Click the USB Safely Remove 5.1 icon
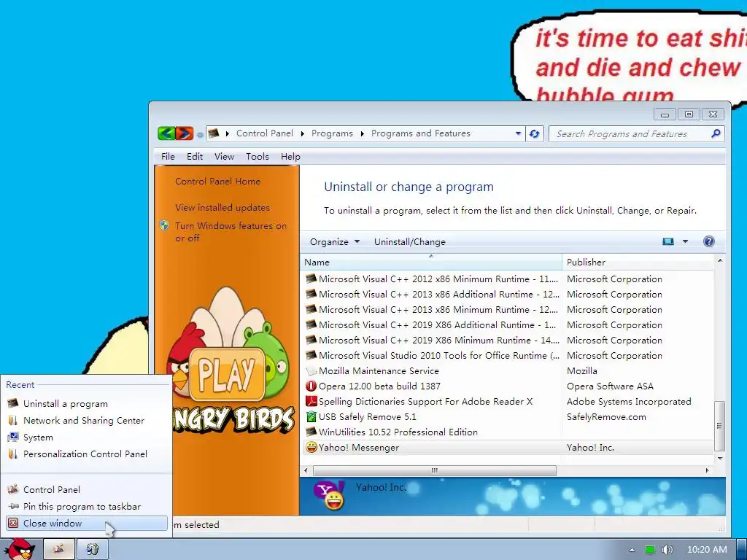The height and width of the screenshot is (560, 747). click(311, 416)
